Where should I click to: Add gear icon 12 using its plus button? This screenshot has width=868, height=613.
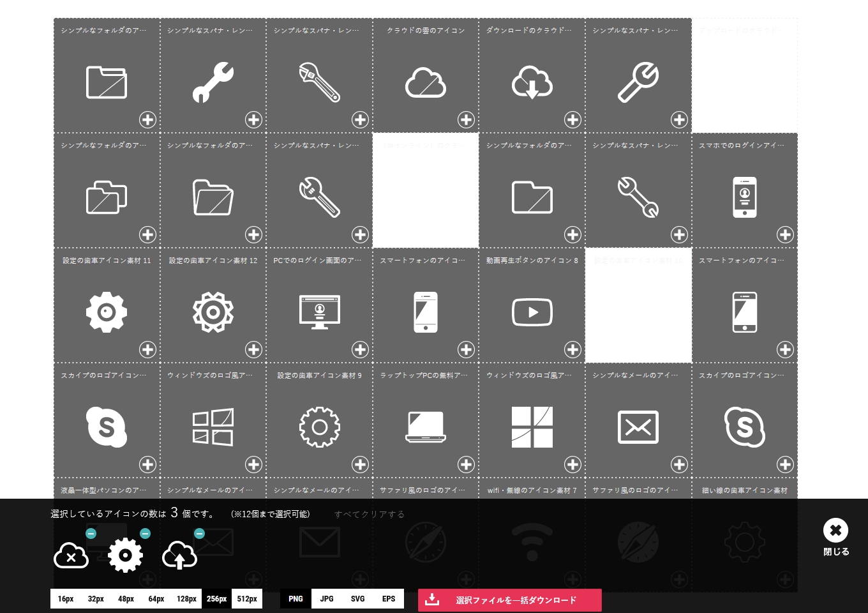[x=253, y=349]
